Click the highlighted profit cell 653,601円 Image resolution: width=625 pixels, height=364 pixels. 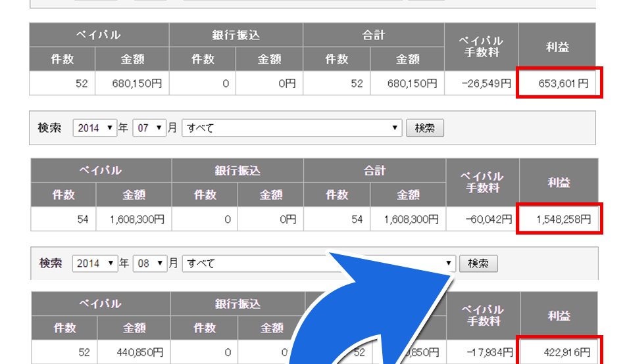(x=559, y=83)
